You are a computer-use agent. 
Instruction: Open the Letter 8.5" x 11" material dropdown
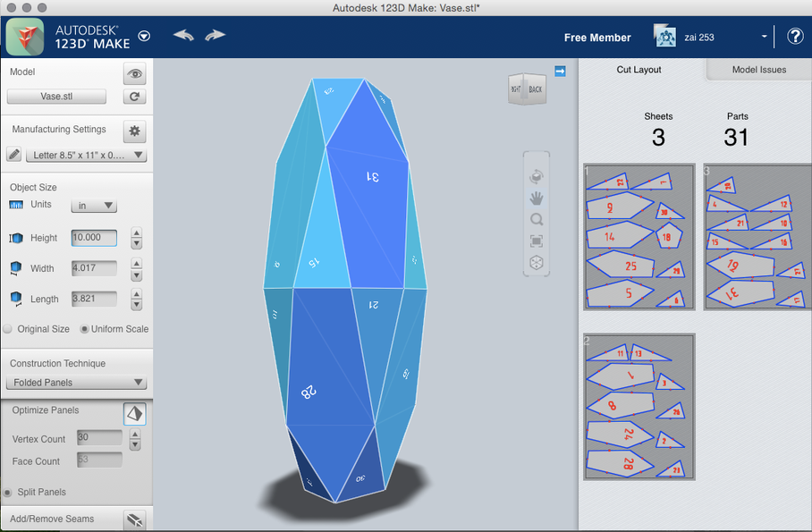coord(87,155)
